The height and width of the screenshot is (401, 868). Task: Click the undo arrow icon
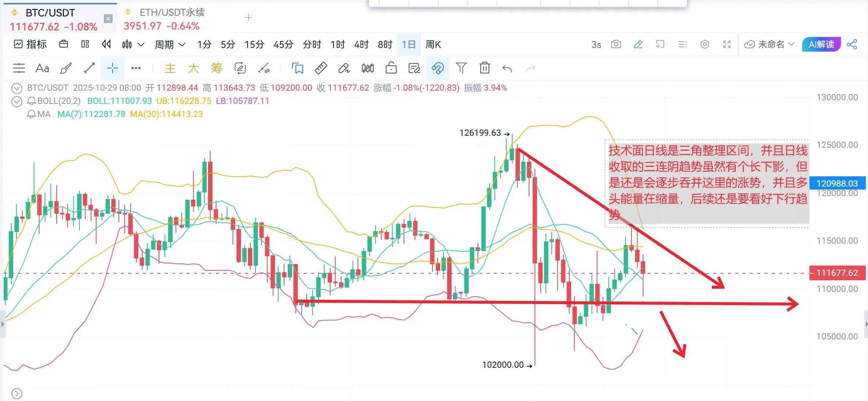[507, 68]
